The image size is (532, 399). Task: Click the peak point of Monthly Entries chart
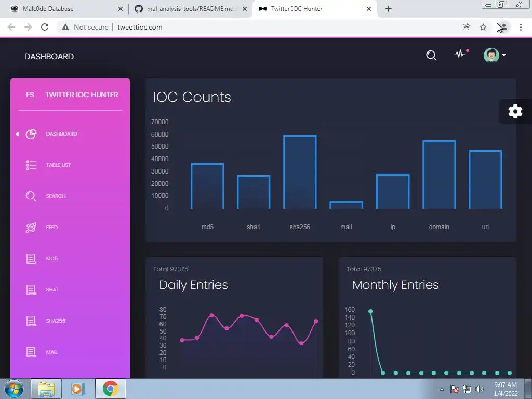370,311
